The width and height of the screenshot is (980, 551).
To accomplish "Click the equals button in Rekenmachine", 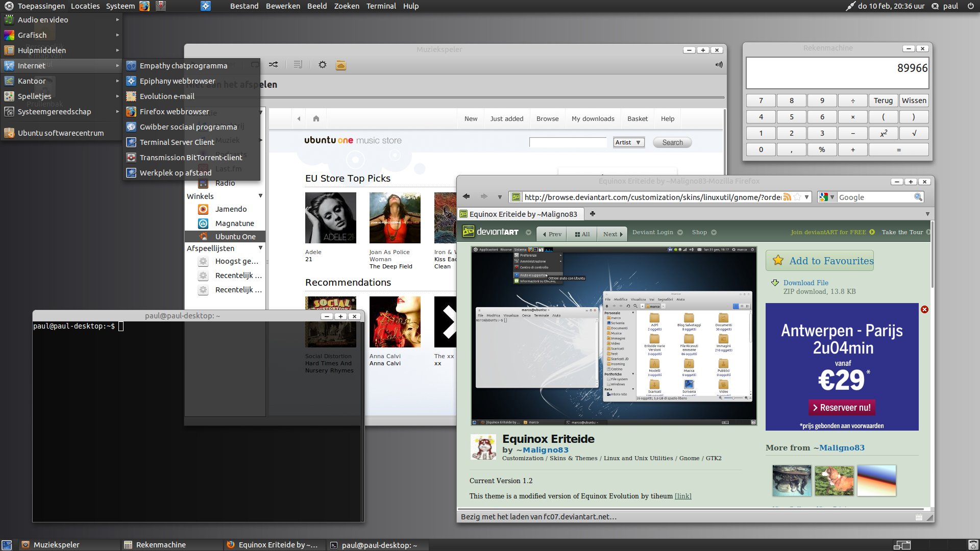I will 899,149.
